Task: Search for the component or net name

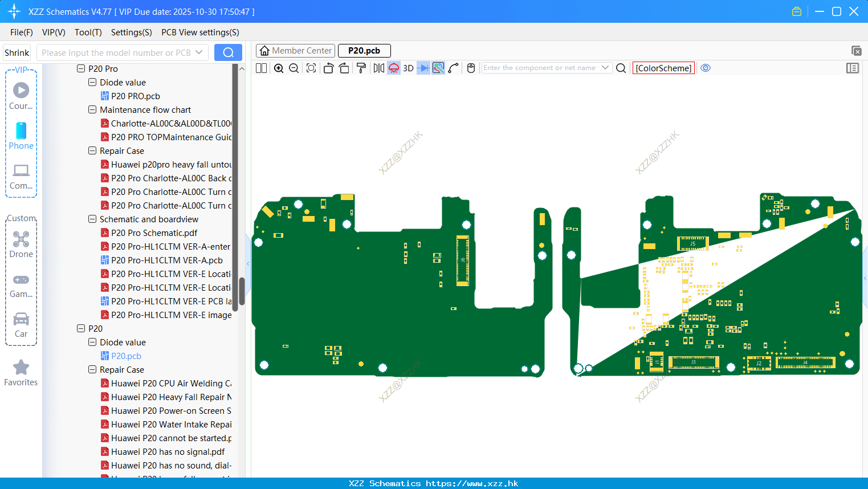Action: click(621, 68)
